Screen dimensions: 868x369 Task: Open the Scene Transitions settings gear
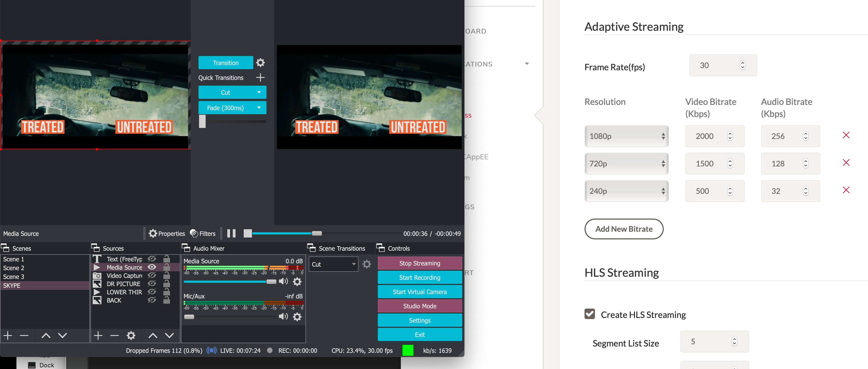click(x=367, y=264)
